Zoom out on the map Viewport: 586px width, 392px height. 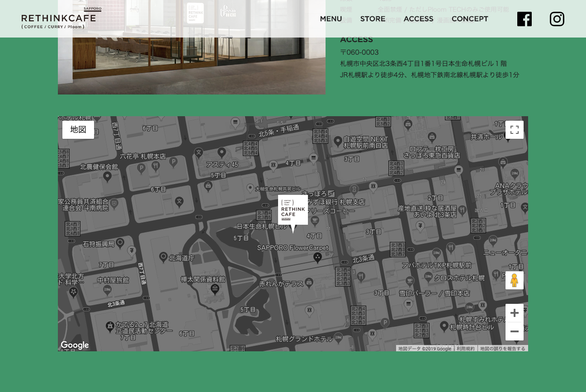[515, 331]
